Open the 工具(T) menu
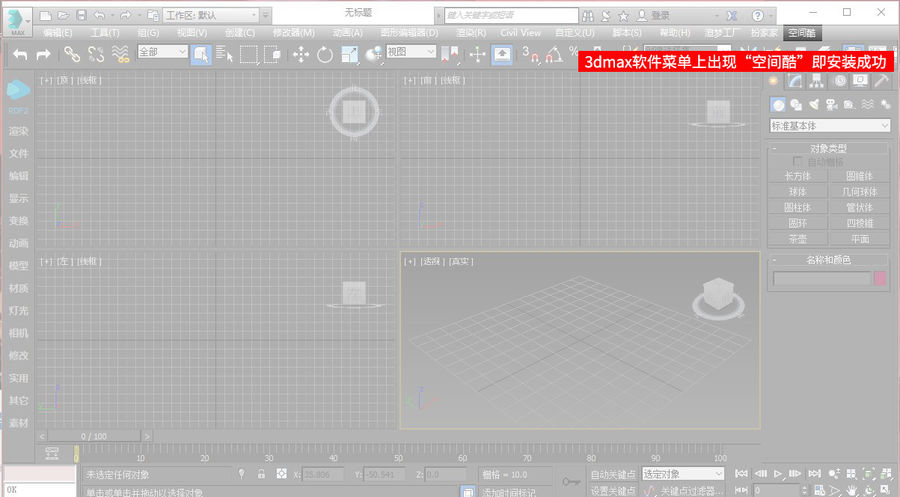The width and height of the screenshot is (900, 497). coord(105,33)
